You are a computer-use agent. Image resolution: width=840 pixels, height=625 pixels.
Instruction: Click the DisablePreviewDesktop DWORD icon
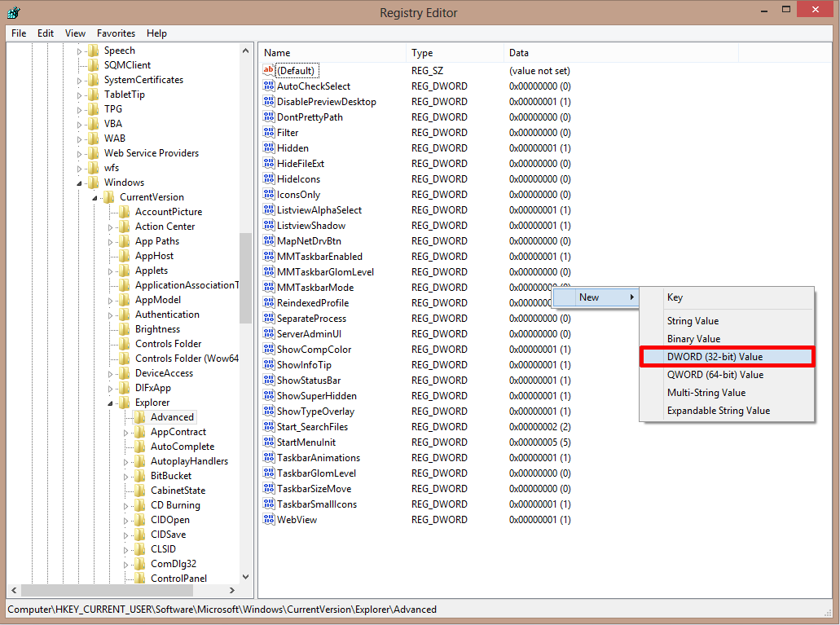[268, 101]
